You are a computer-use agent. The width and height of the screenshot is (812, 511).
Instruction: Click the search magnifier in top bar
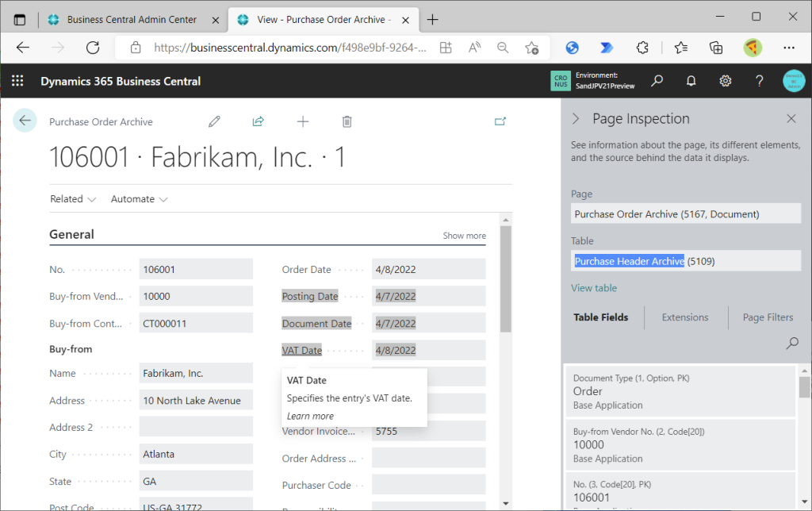click(x=657, y=81)
